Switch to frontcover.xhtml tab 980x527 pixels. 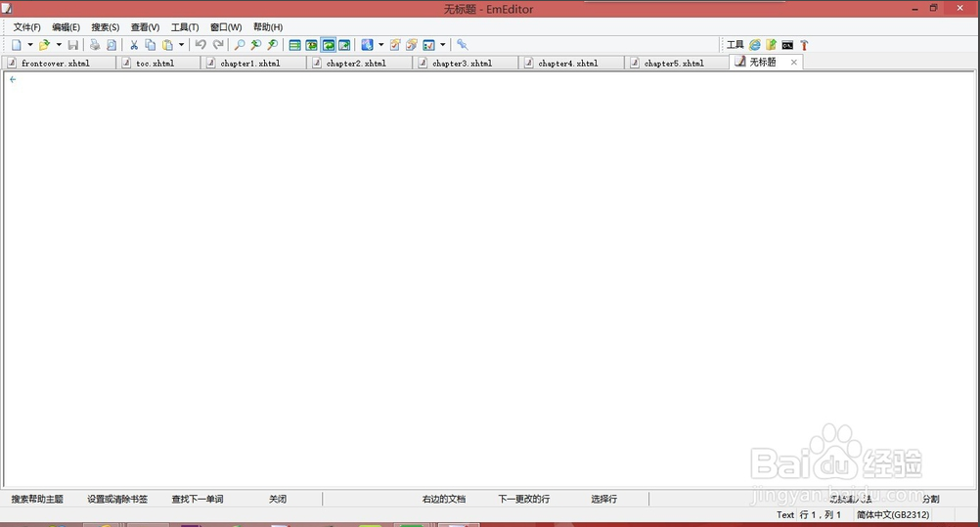[58, 64]
